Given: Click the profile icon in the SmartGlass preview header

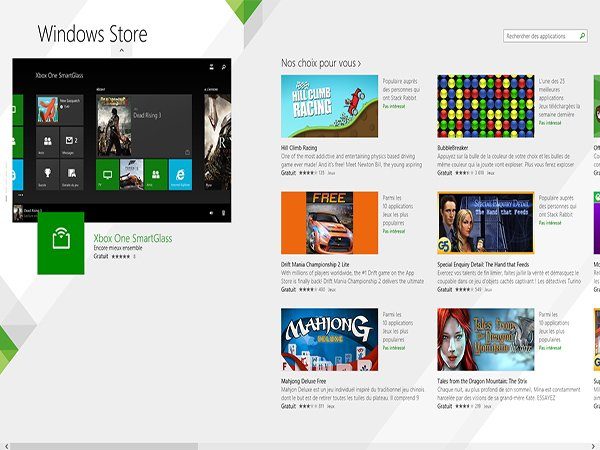Looking at the screenshot, I should 211,67.
